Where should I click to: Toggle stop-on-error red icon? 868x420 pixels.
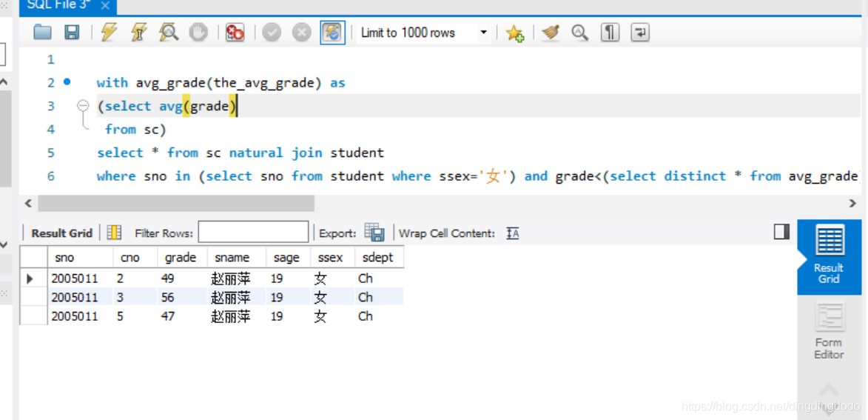tap(235, 33)
